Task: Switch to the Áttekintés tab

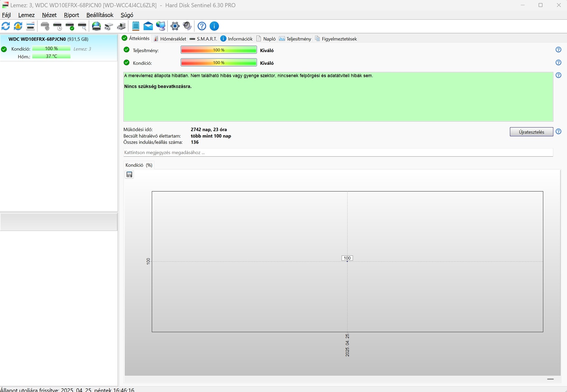Action: (135, 38)
